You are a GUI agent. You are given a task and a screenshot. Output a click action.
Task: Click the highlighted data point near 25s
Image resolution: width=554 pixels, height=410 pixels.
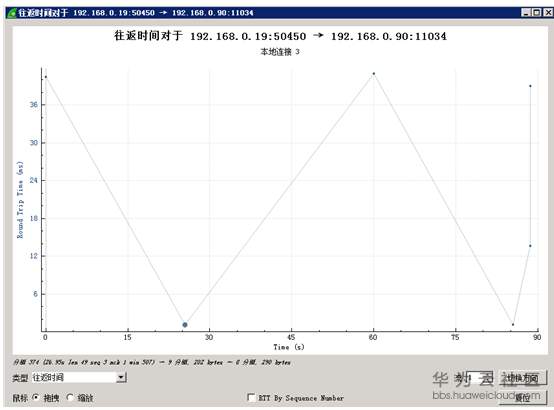(x=185, y=324)
